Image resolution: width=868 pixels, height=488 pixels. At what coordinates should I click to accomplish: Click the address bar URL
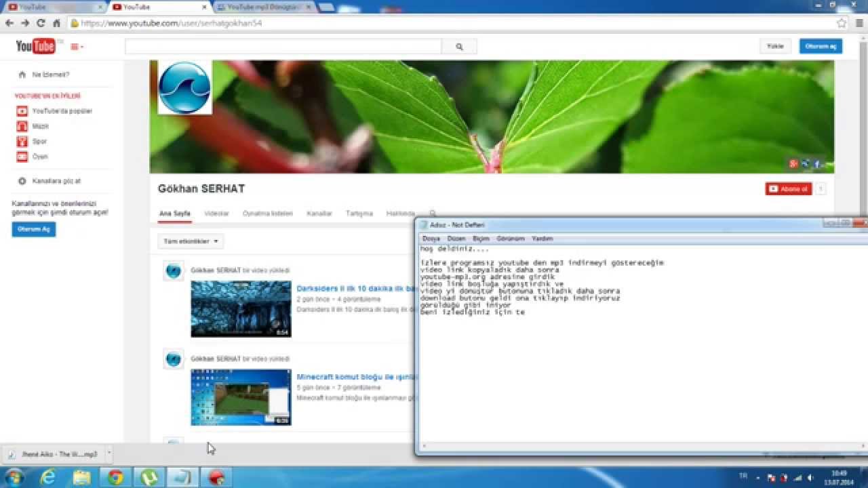coord(171,23)
